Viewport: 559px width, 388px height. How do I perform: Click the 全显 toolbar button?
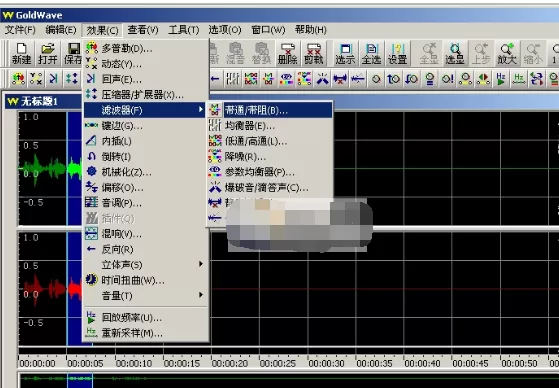coord(429,53)
